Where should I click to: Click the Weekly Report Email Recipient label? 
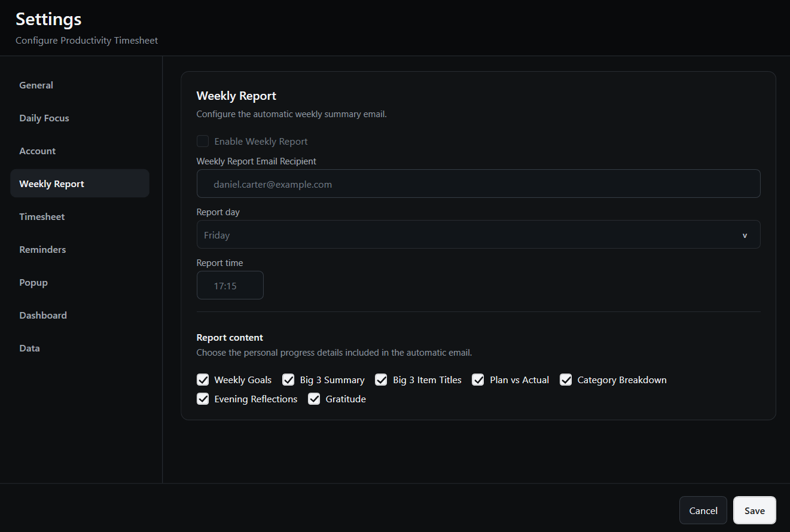(x=257, y=161)
